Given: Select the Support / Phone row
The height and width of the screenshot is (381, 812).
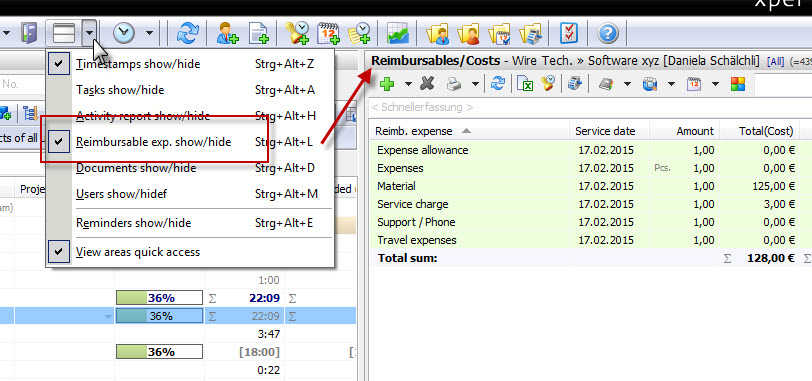Looking at the screenshot, I should pos(590,222).
